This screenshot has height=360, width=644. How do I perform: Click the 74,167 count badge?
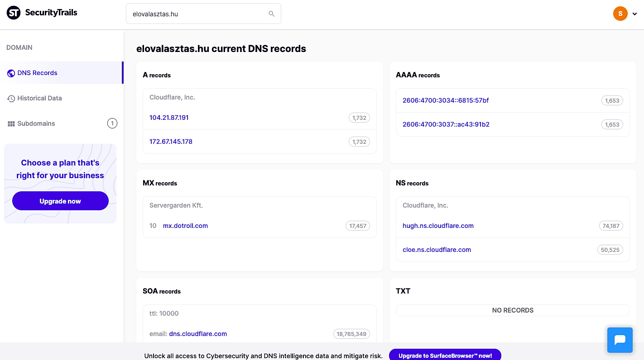click(611, 226)
